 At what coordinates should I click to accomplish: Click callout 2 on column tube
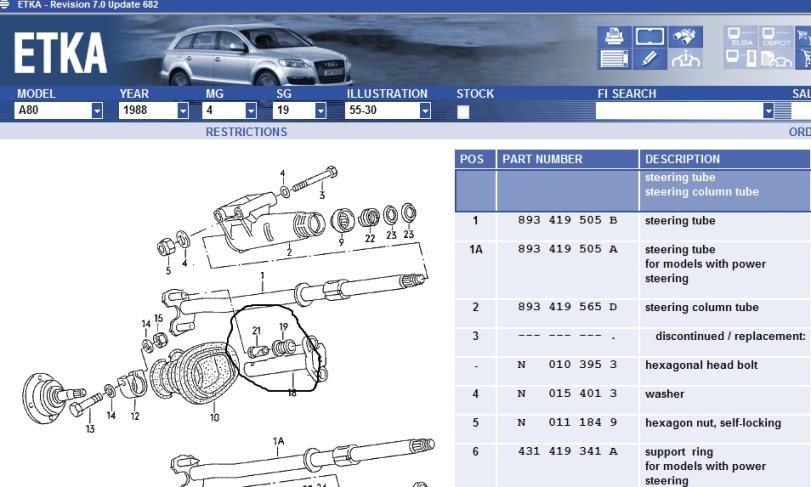click(289, 252)
